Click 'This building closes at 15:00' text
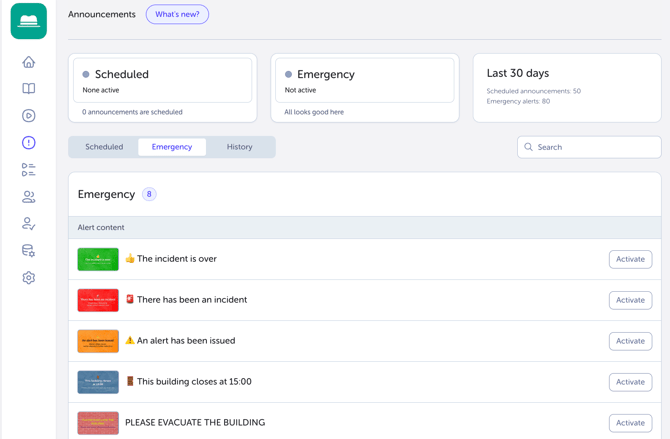 click(x=194, y=381)
